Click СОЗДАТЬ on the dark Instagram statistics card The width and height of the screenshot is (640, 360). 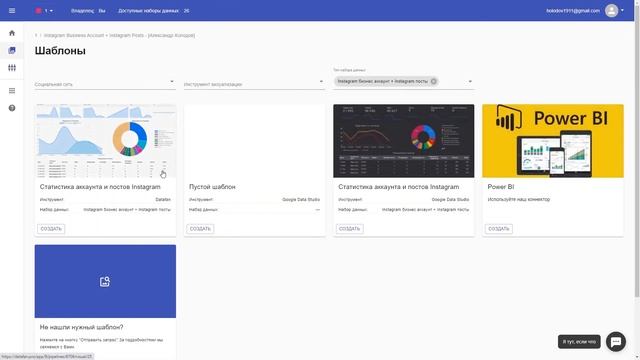(x=349, y=229)
